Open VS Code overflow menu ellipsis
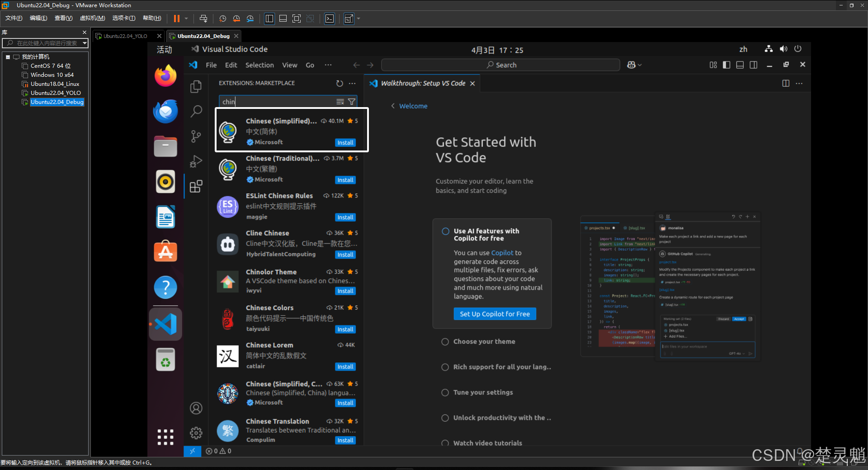The height and width of the screenshot is (470, 868). 328,65
